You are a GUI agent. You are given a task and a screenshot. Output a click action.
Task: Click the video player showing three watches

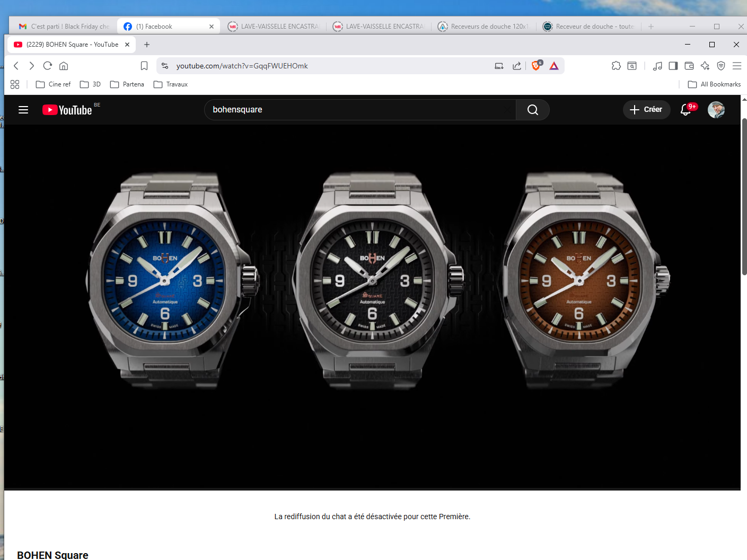372,307
